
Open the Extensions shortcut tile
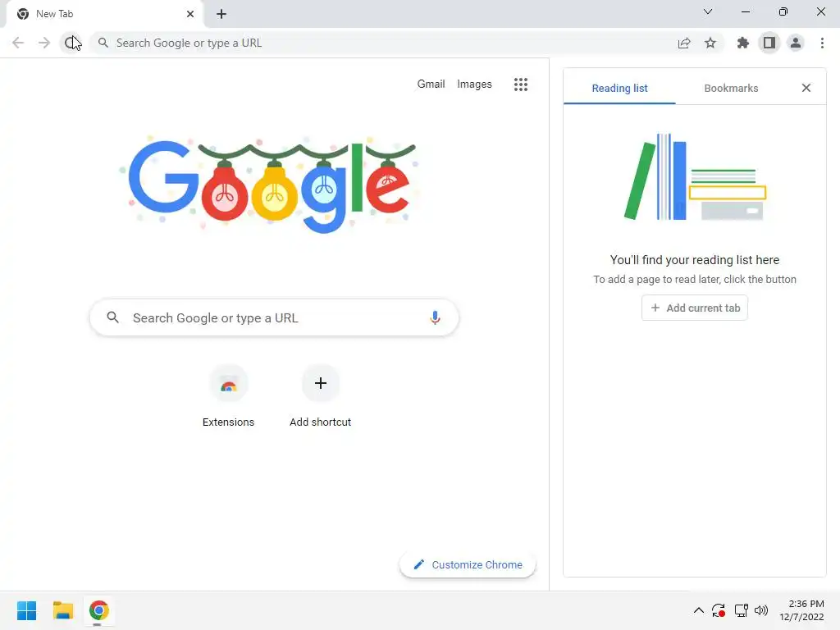[228, 396]
